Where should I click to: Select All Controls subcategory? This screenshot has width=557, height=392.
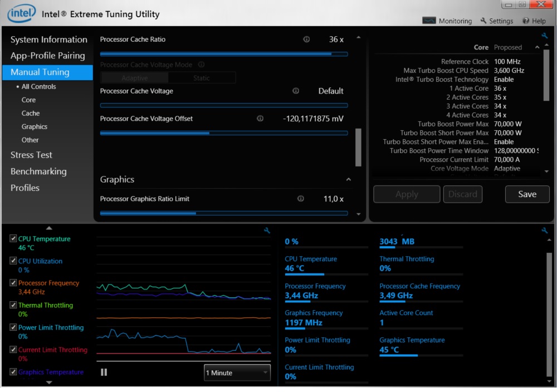point(38,87)
